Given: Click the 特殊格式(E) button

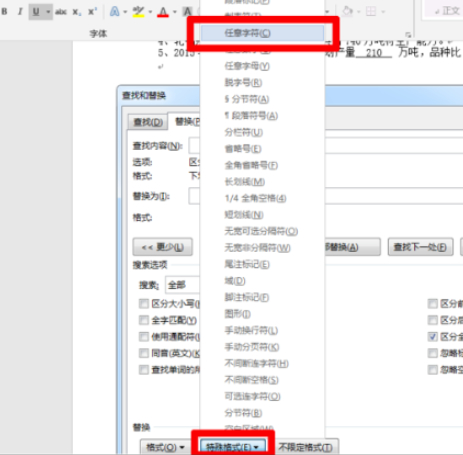Looking at the screenshot, I should (x=233, y=447).
